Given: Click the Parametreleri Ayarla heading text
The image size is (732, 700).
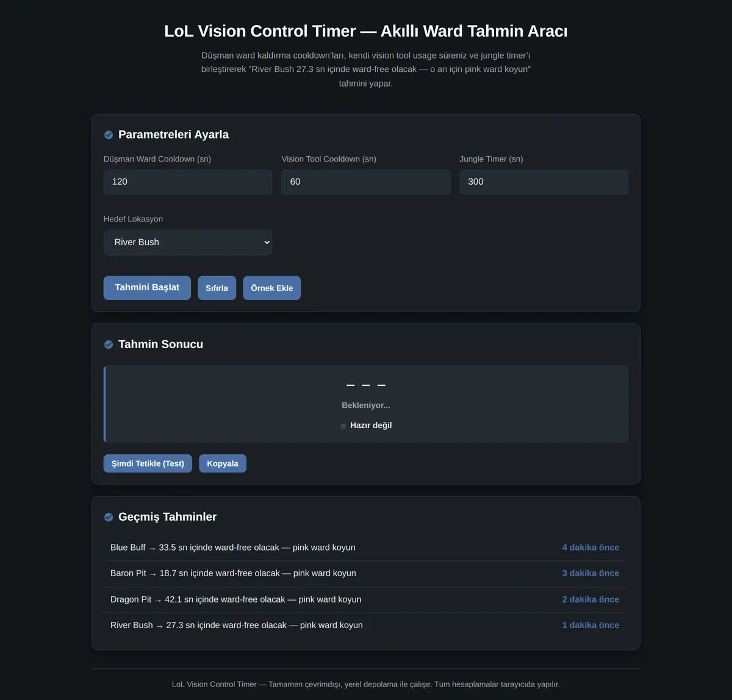Looking at the screenshot, I should [173, 135].
